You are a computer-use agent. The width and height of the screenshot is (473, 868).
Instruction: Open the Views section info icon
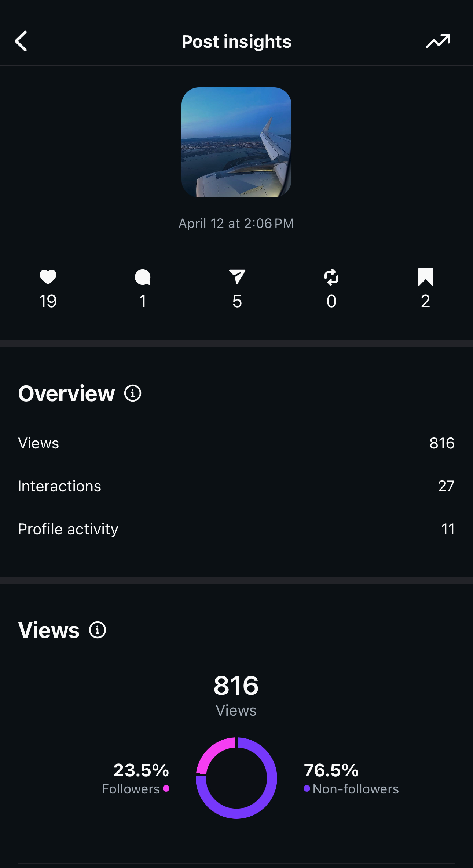pos(98,630)
